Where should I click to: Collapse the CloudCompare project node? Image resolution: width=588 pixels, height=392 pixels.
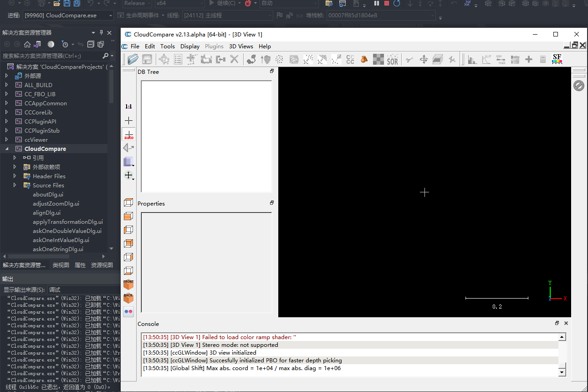pos(6,149)
